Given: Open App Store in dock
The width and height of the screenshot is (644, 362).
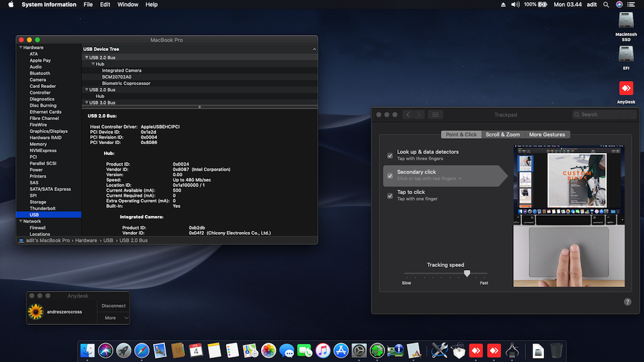Looking at the screenshot, I should (341, 351).
